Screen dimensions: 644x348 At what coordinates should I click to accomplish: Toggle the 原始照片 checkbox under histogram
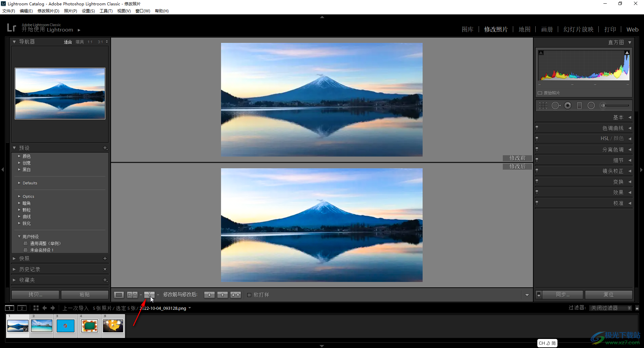click(x=540, y=93)
